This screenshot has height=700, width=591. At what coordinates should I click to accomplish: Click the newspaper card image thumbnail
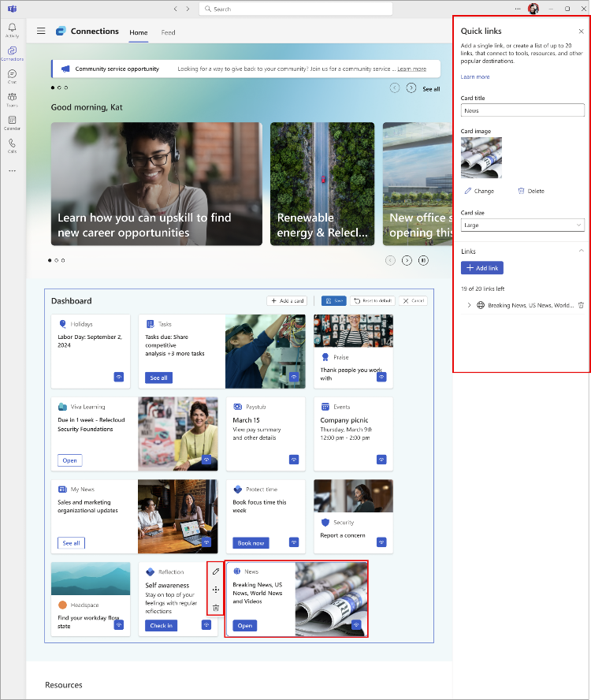tap(481, 158)
